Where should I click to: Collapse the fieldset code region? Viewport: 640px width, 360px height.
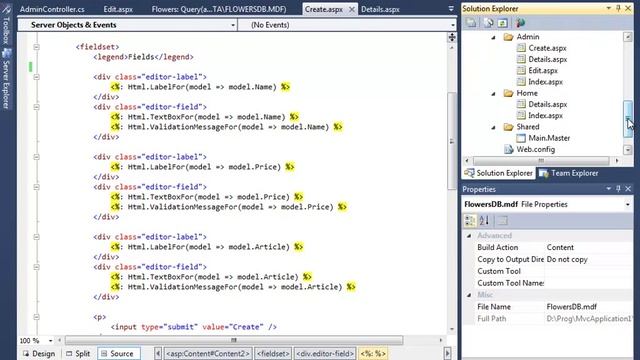[x=36, y=47]
